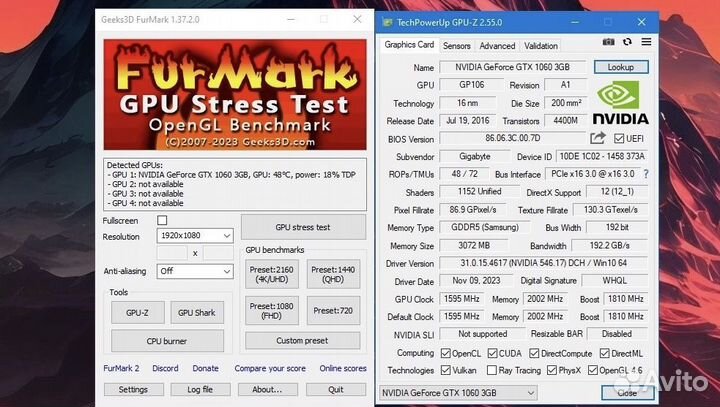Click the Memory Type GDDR5 (Samsung) value

coord(484,227)
